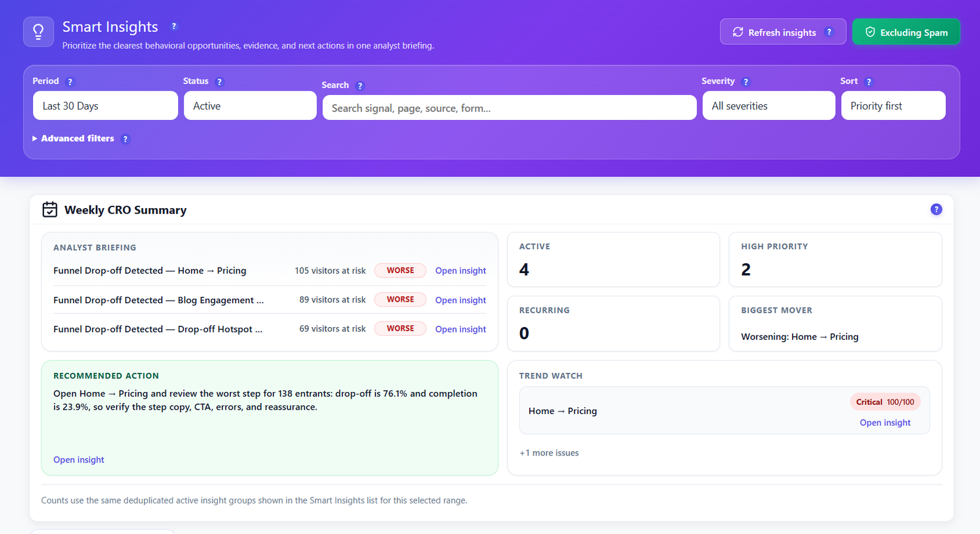Open the Status help tooltip icon
This screenshot has width=980, height=534.
coord(219,81)
